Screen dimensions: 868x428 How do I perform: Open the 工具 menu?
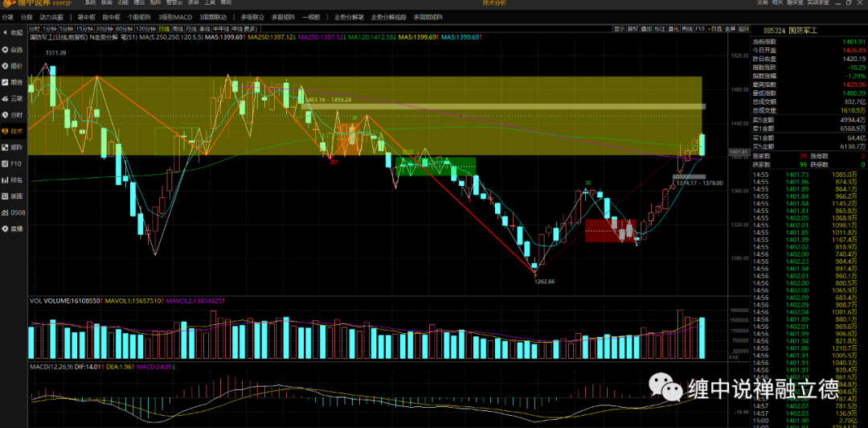pyautogui.click(x=209, y=2)
